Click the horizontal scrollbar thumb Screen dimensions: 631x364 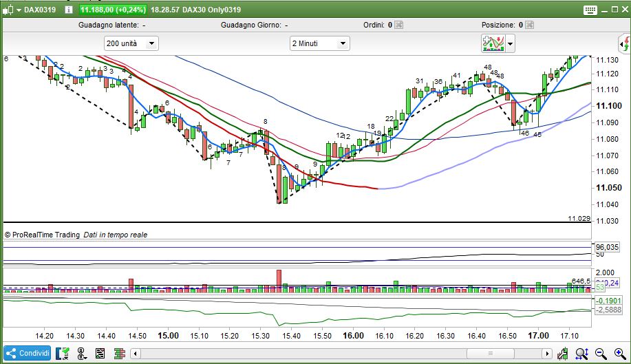tap(490, 354)
